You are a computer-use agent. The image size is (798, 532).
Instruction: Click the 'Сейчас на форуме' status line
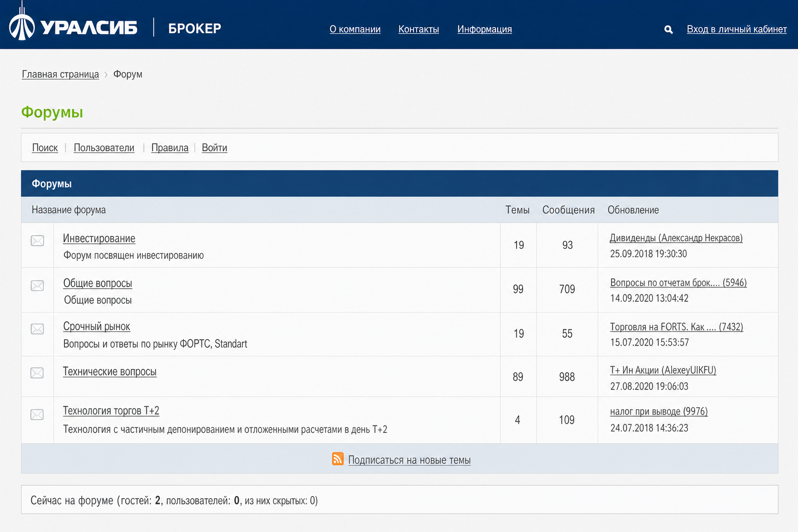click(174, 501)
